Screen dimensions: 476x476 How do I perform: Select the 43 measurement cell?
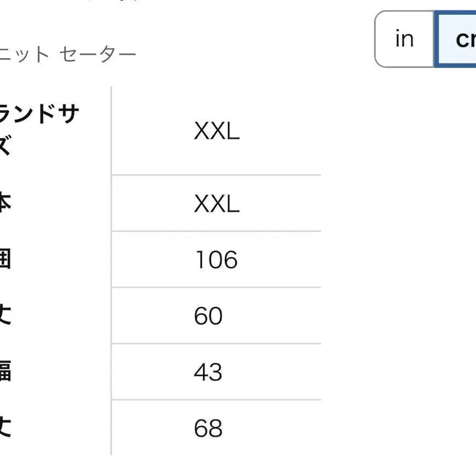pos(208,372)
